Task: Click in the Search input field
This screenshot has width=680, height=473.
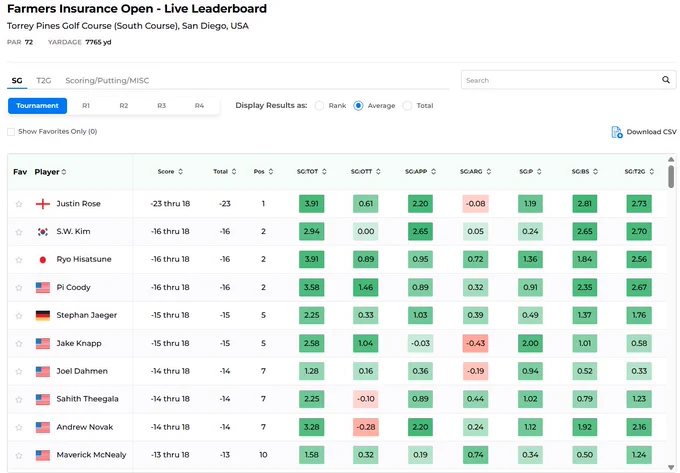Action: (x=568, y=80)
